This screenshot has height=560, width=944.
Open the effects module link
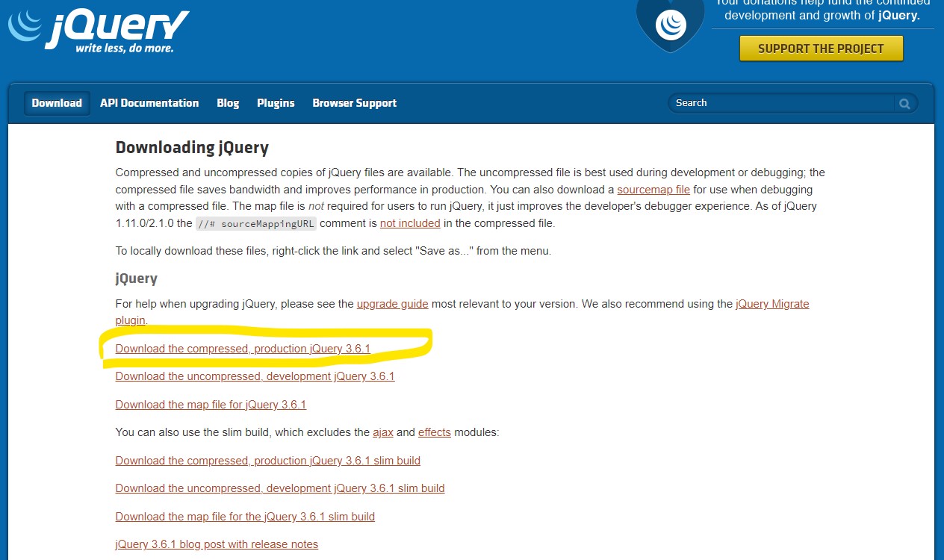(435, 432)
